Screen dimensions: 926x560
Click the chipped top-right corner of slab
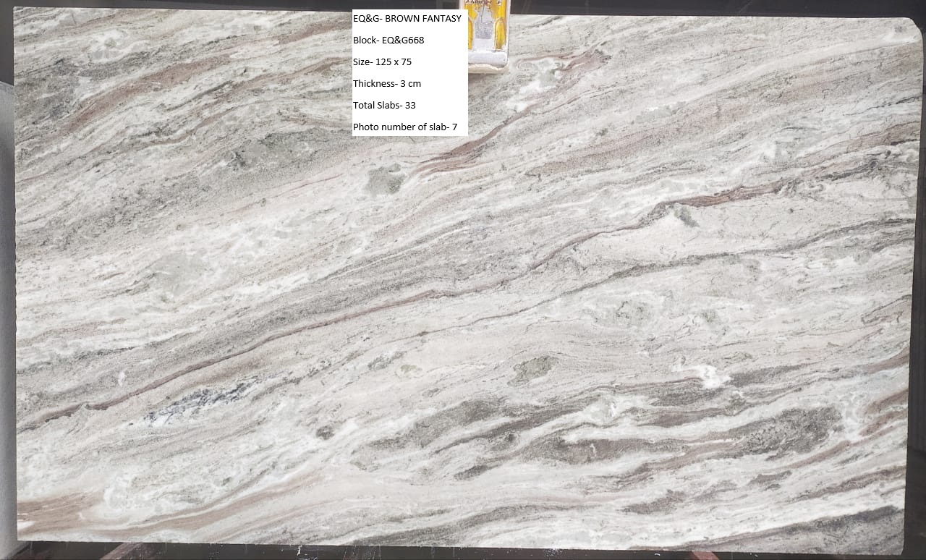click(904, 27)
